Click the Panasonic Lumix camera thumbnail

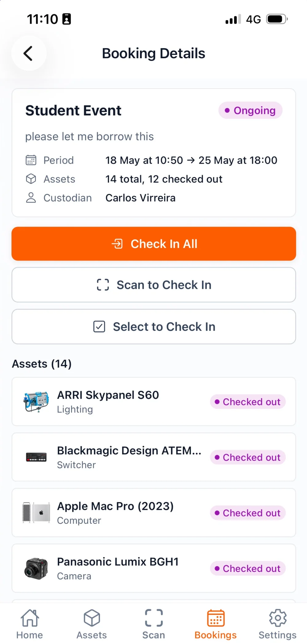[x=36, y=569]
